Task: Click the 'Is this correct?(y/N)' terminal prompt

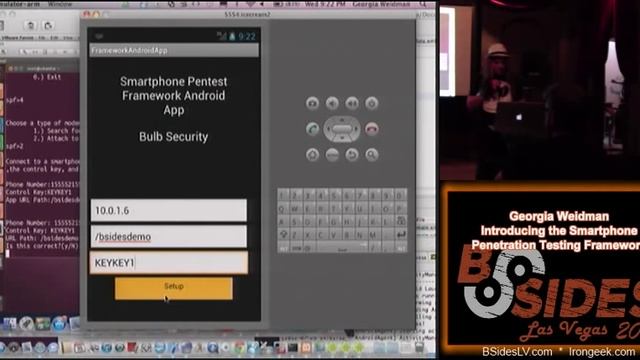Action: pos(42,246)
